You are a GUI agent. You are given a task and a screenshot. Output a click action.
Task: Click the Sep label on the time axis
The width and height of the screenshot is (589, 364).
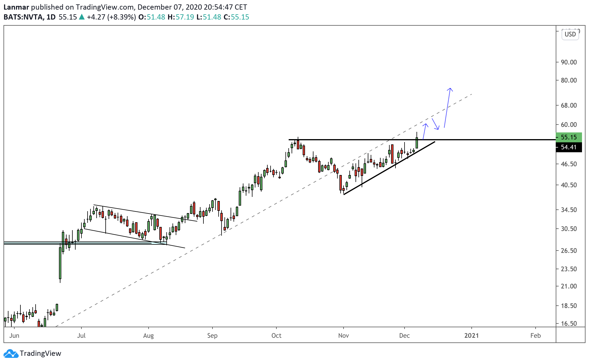(212, 336)
